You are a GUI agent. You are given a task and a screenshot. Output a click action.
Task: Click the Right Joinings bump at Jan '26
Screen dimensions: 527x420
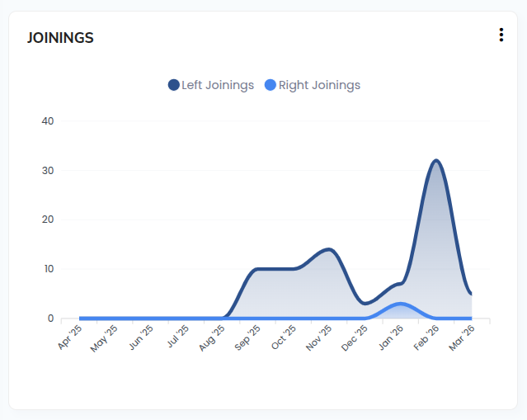[401, 304]
